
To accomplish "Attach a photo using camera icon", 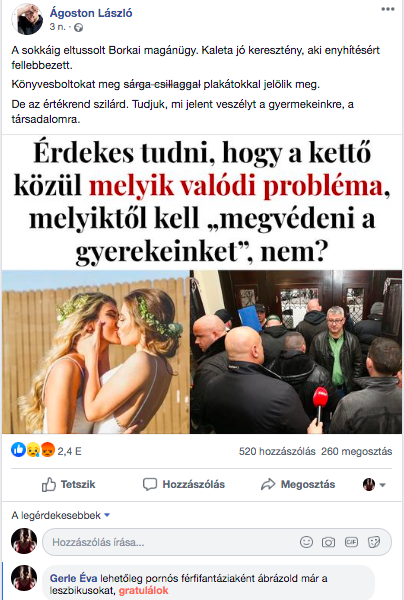I will click(x=328, y=542).
